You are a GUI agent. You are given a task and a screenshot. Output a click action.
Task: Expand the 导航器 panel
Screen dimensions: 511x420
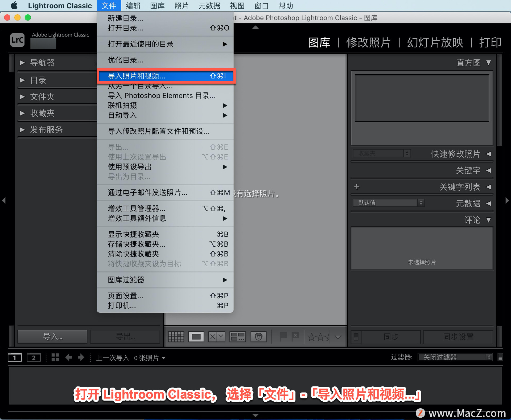pos(22,63)
